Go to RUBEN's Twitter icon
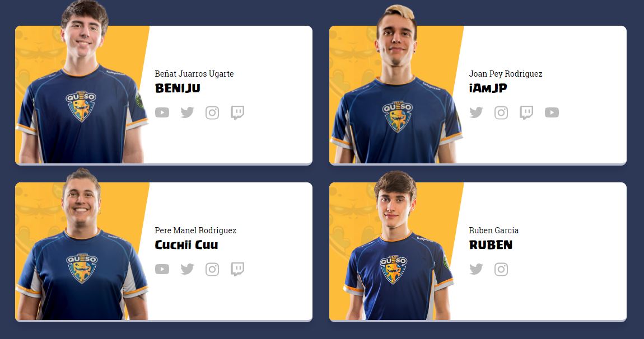Image resolution: width=644 pixels, height=339 pixels. click(476, 269)
